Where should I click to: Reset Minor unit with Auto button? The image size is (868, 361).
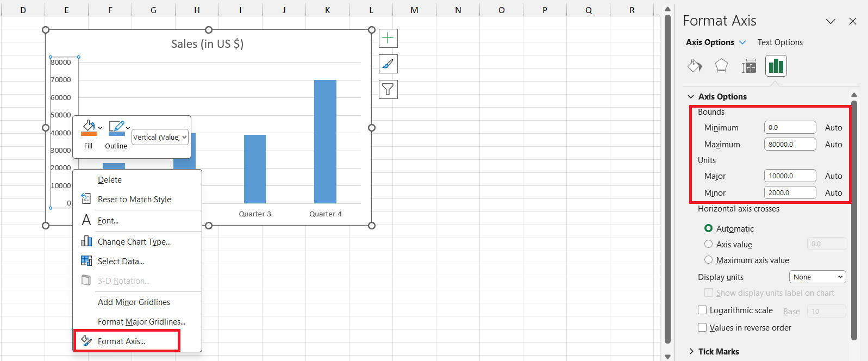[833, 193]
